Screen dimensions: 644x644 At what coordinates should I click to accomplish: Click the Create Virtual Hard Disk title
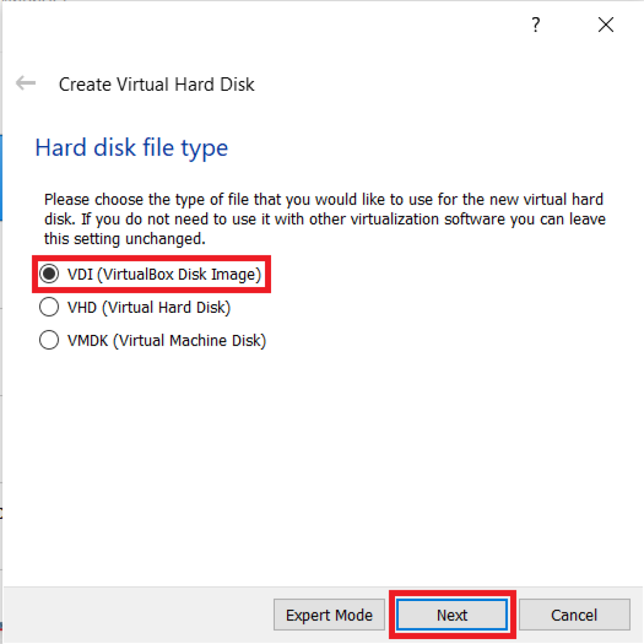tap(156, 84)
